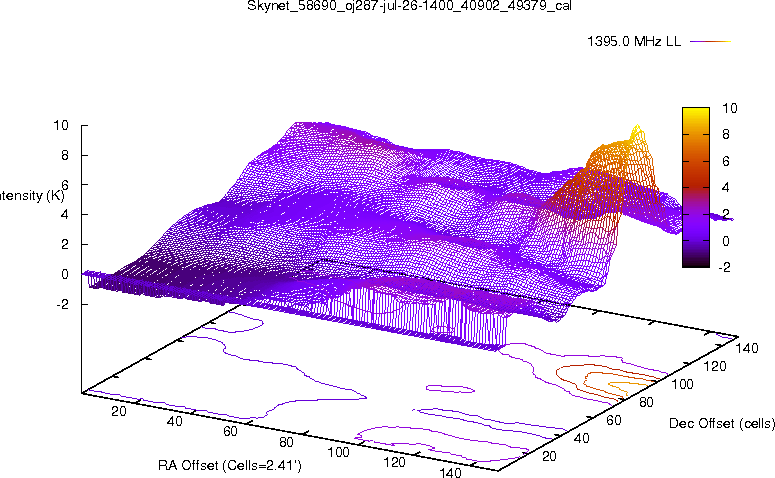Image resolution: width=775 pixels, height=478 pixels.
Task: Click the 60 tick on the RA Offset axis
Action: click(x=230, y=431)
